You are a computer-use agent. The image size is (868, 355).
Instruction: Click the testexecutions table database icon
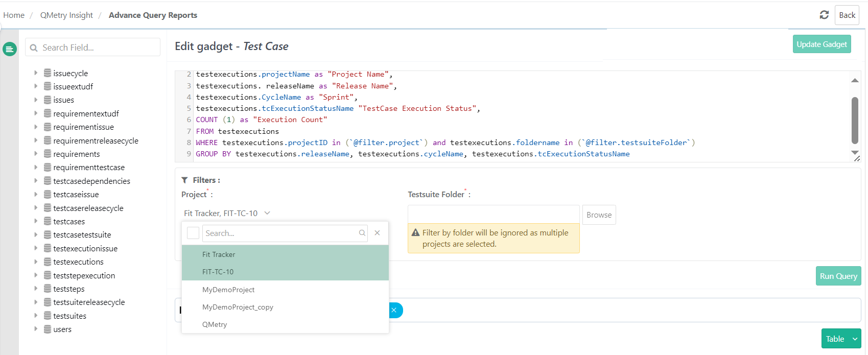pyautogui.click(x=48, y=262)
